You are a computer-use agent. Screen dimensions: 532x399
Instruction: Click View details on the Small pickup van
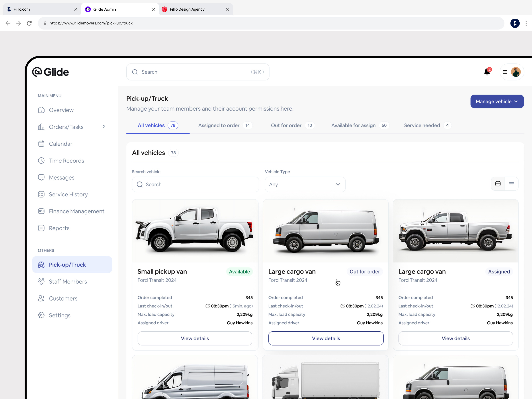(x=195, y=338)
